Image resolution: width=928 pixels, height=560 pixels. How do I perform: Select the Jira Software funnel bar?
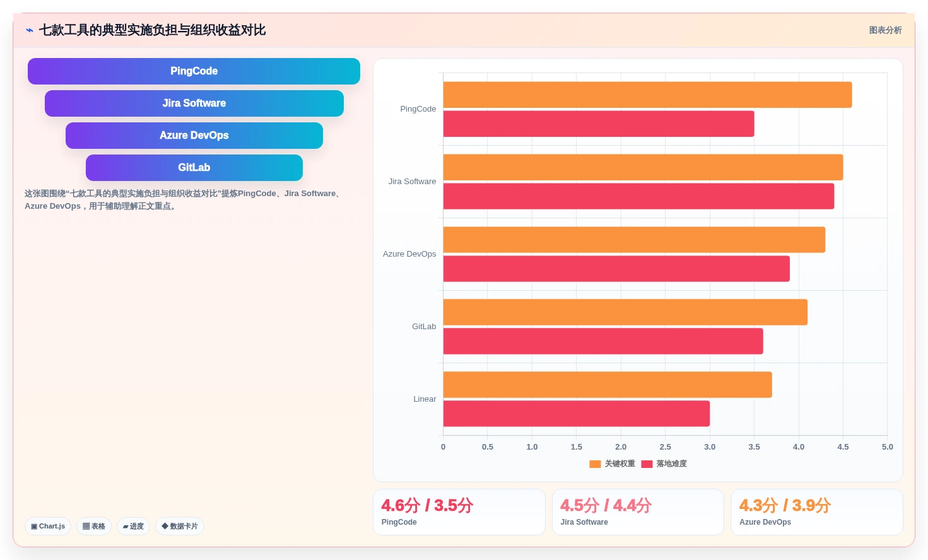click(x=194, y=103)
